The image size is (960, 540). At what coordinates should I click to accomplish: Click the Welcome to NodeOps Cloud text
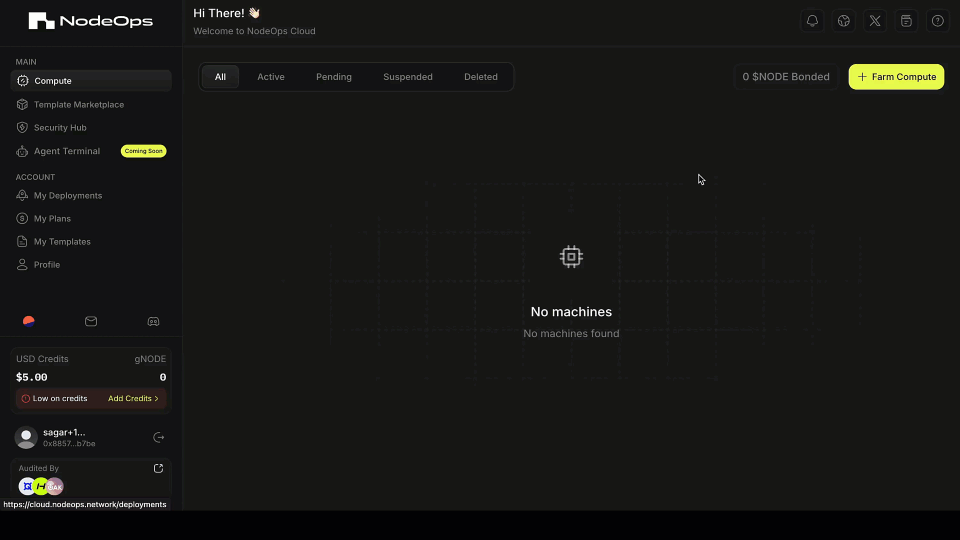(254, 31)
